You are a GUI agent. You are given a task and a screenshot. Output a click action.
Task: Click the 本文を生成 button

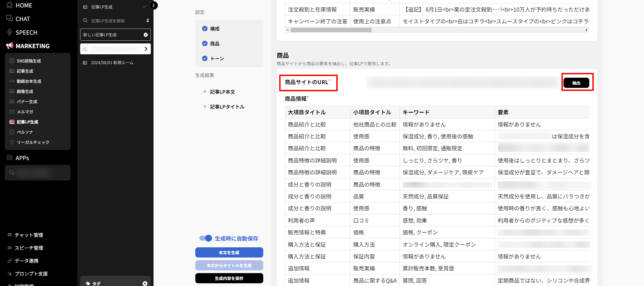[x=229, y=252]
